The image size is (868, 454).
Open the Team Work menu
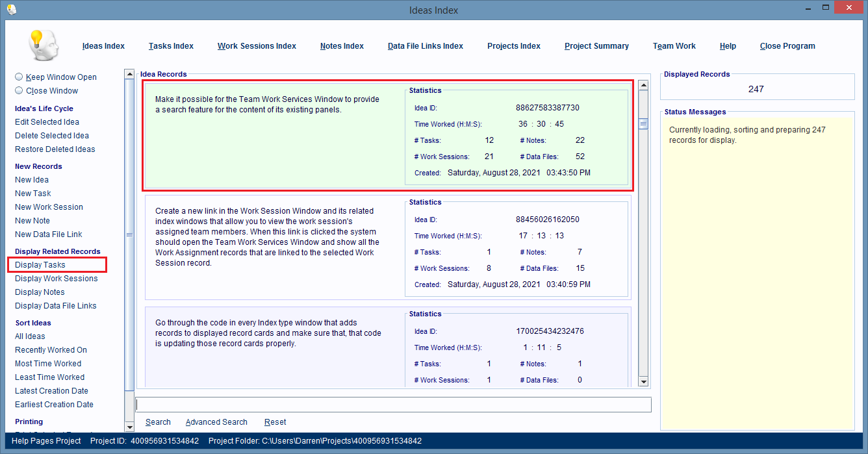(x=674, y=46)
